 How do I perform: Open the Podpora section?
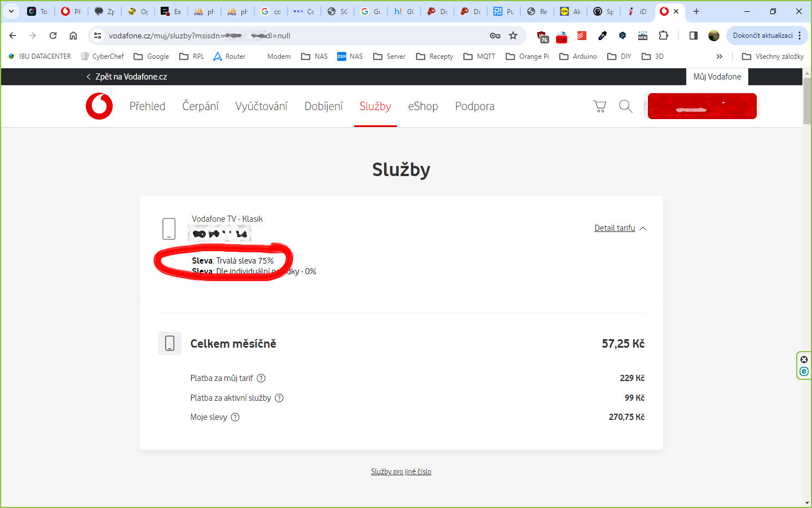(475, 106)
